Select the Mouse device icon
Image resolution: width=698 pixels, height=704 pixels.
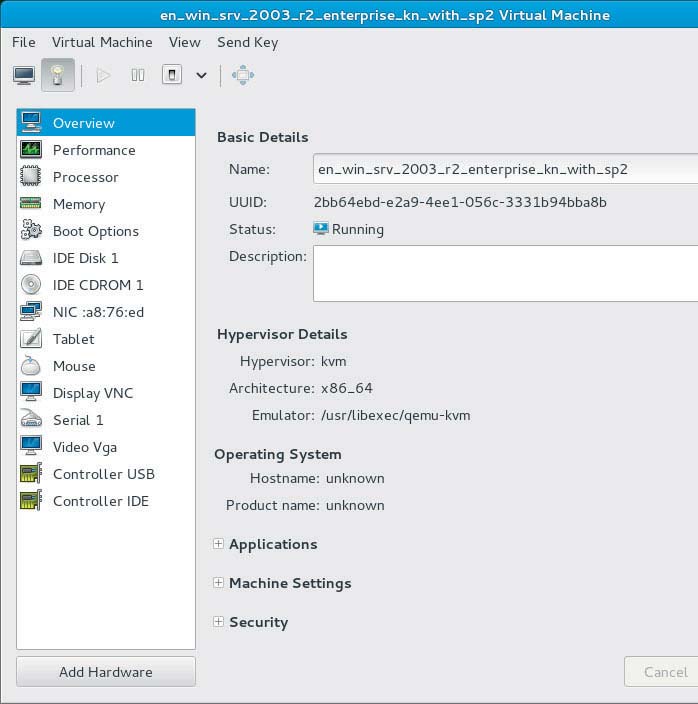point(31,365)
